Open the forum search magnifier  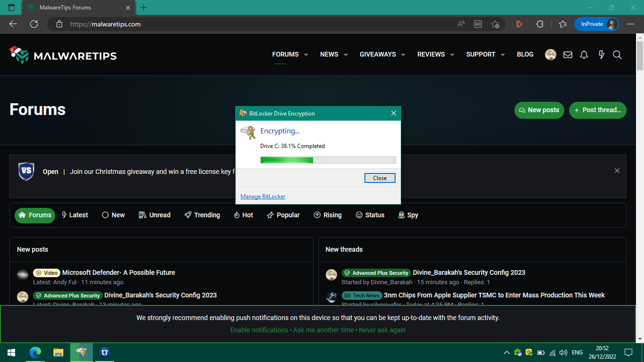(x=617, y=55)
